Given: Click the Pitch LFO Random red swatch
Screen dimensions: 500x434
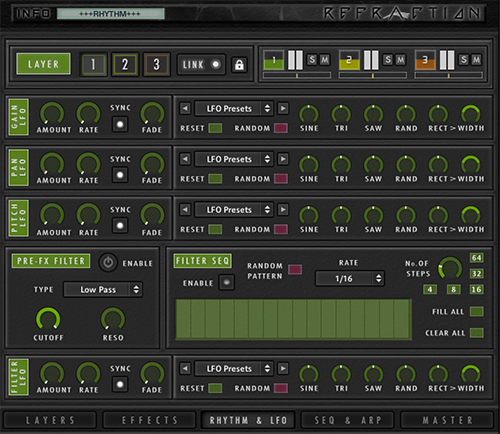Looking at the screenshot, I should click(281, 229).
